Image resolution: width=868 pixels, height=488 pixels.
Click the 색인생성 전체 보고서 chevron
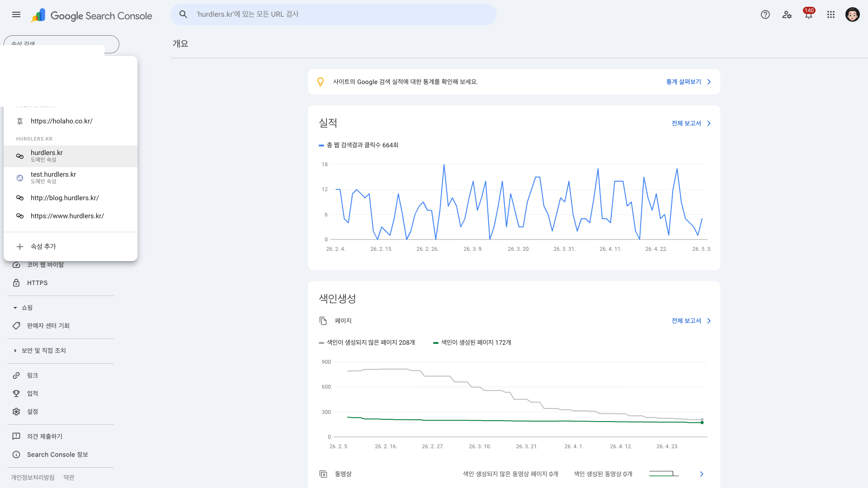tap(709, 321)
